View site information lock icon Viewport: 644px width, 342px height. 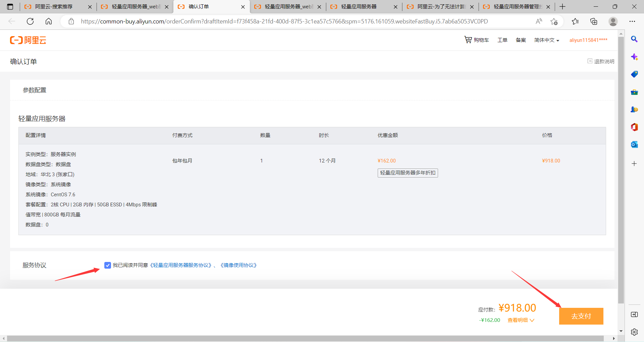pos(71,21)
